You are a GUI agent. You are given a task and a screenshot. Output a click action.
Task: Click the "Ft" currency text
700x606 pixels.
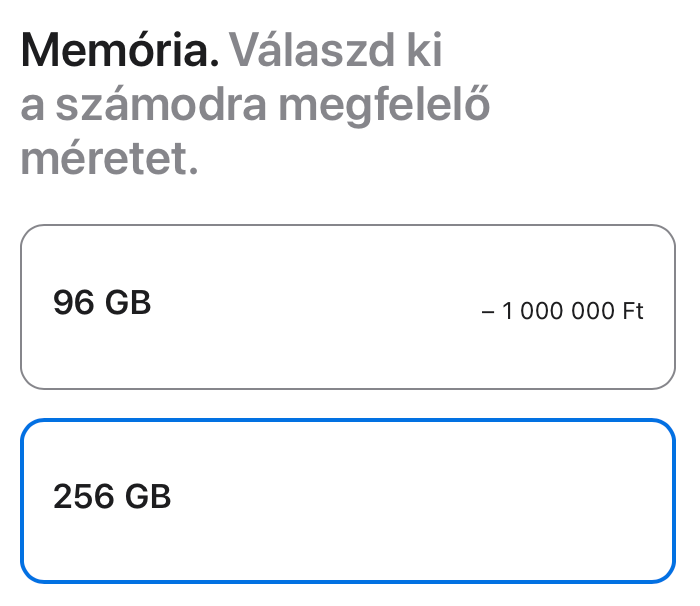[x=633, y=311]
